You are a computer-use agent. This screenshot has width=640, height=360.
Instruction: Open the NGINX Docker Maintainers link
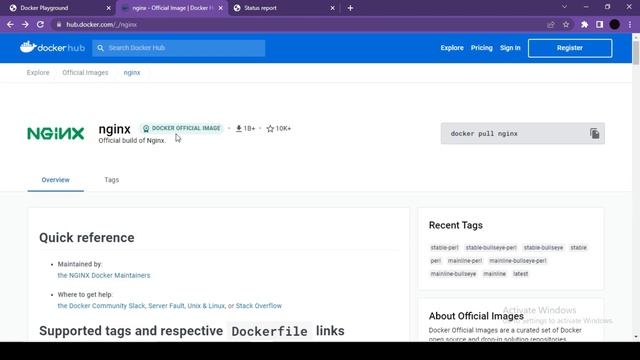click(x=104, y=276)
